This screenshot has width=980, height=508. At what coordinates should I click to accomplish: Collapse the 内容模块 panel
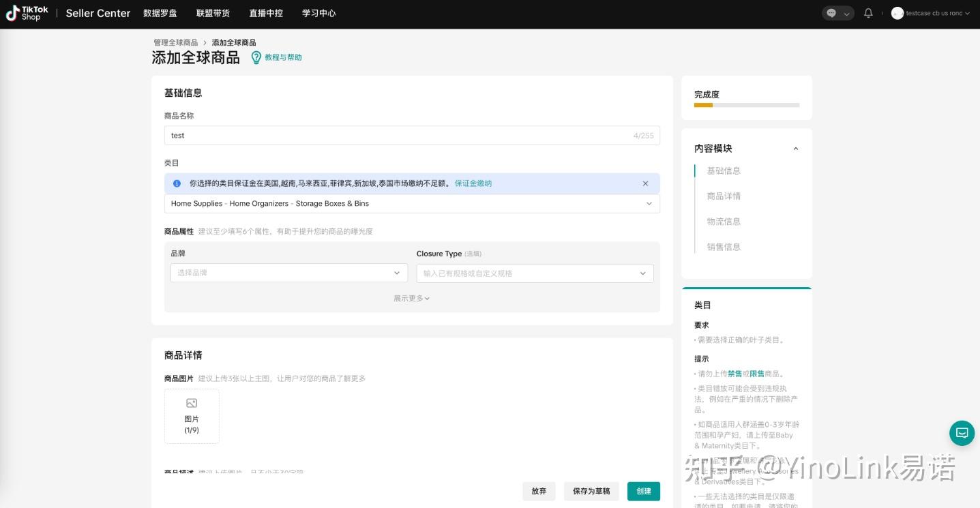(795, 149)
